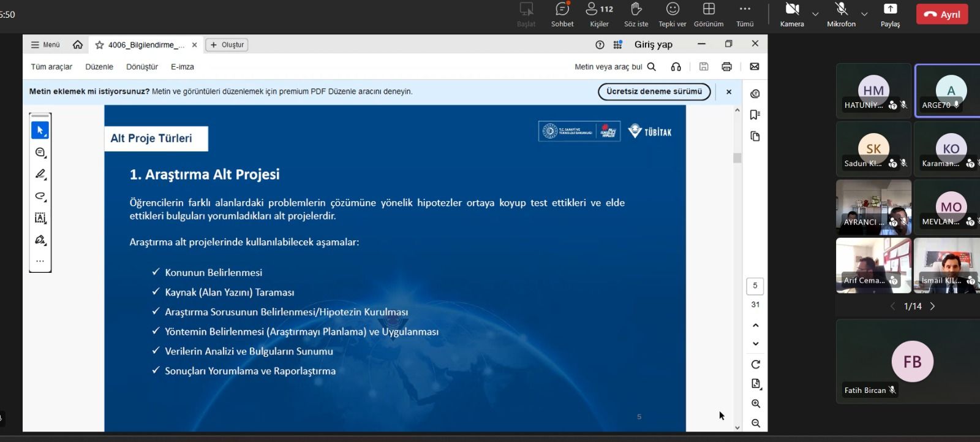Dismiss the premium PDF Düzenle banner
This screenshot has height=442, width=980.
click(729, 92)
